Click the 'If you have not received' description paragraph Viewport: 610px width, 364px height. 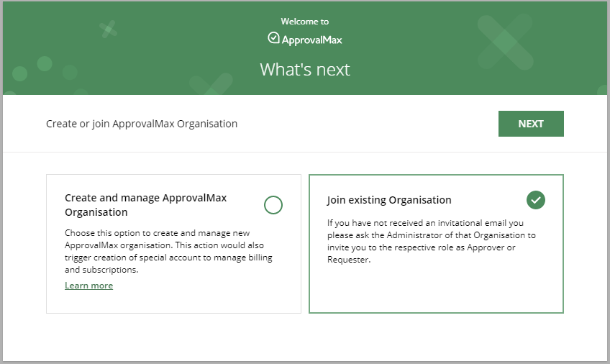(x=432, y=241)
